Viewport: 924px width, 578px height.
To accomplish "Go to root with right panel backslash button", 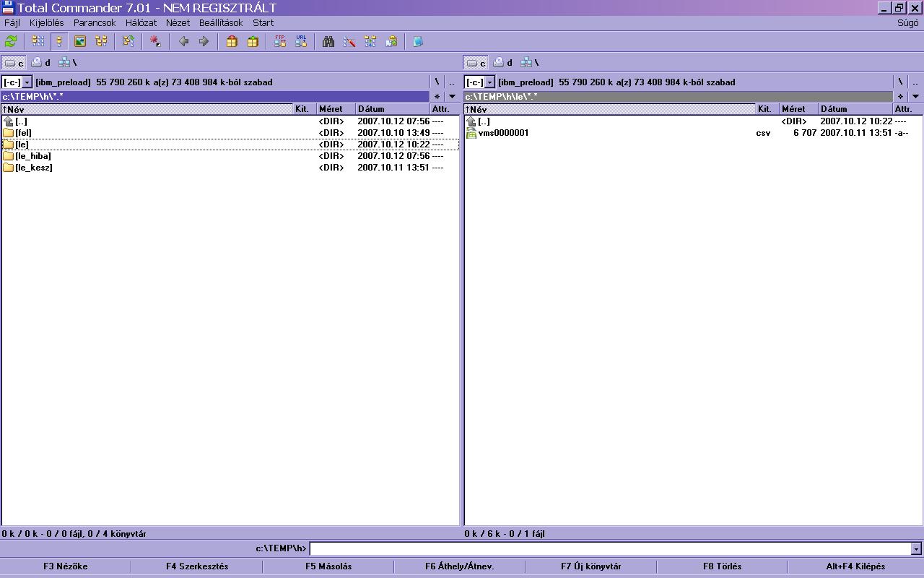I will pyautogui.click(x=900, y=82).
